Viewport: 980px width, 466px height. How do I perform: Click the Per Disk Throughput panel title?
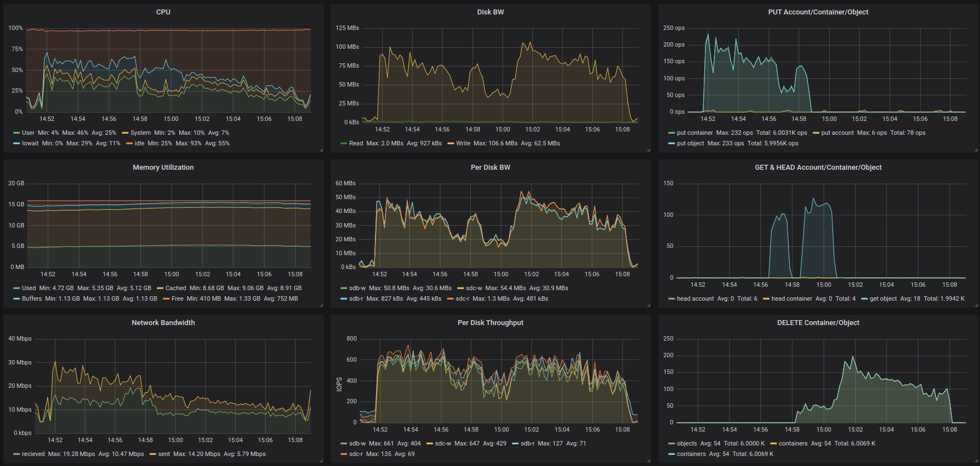(490, 323)
